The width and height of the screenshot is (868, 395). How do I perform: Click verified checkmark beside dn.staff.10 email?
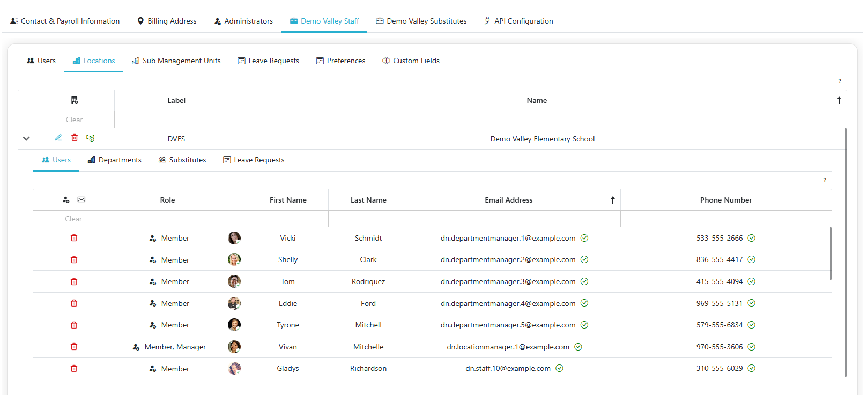pos(559,368)
